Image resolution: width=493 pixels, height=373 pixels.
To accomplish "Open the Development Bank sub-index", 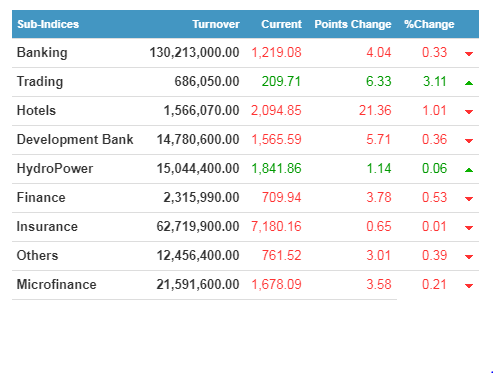I will (75, 140).
